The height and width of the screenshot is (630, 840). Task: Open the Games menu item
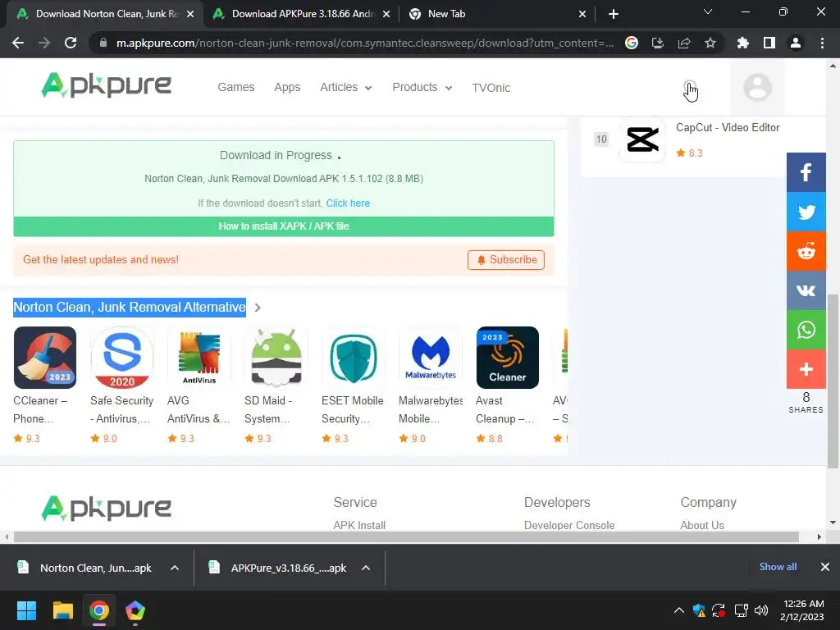235,87
